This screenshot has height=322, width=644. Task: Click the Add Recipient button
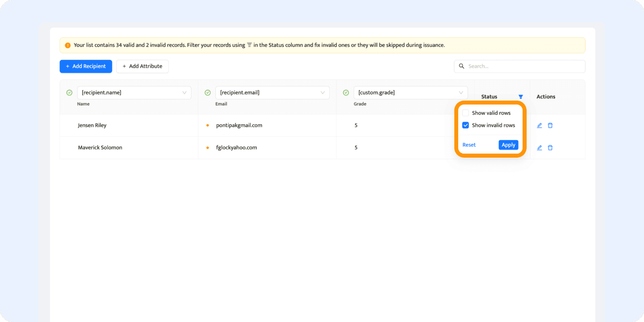[x=86, y=66]
